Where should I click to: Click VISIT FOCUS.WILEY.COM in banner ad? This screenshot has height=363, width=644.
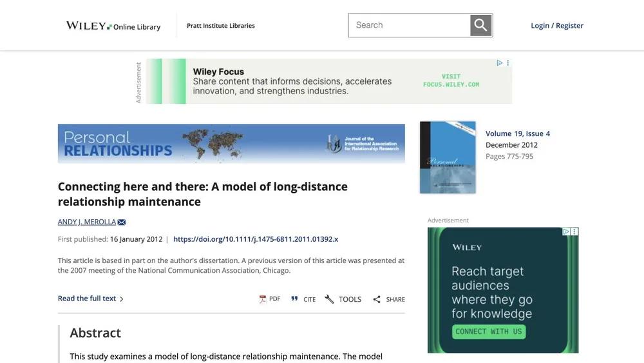(x=451, y=81)
